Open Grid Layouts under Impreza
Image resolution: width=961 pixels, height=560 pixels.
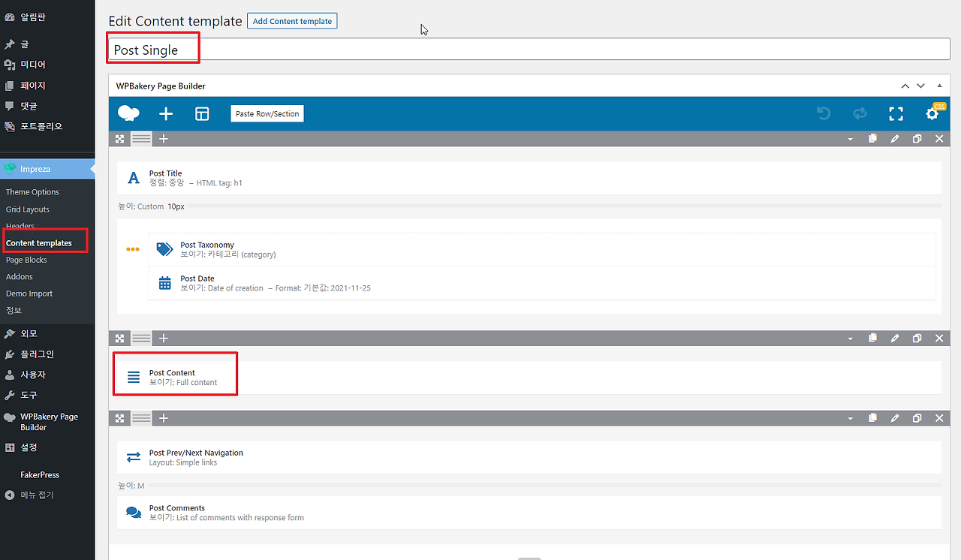pyautogui.click(x=28, y=209)
